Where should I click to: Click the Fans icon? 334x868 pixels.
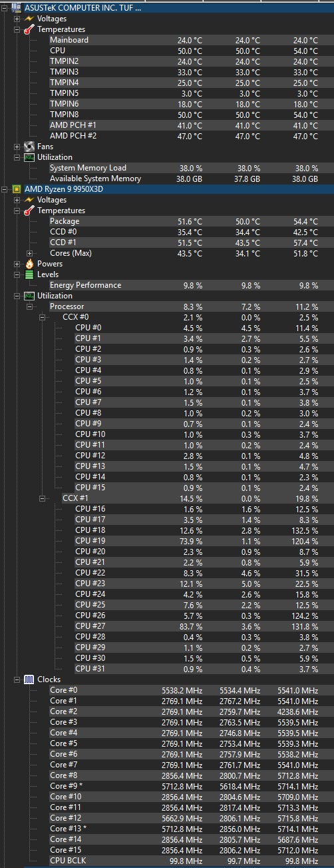click(29, 147)
